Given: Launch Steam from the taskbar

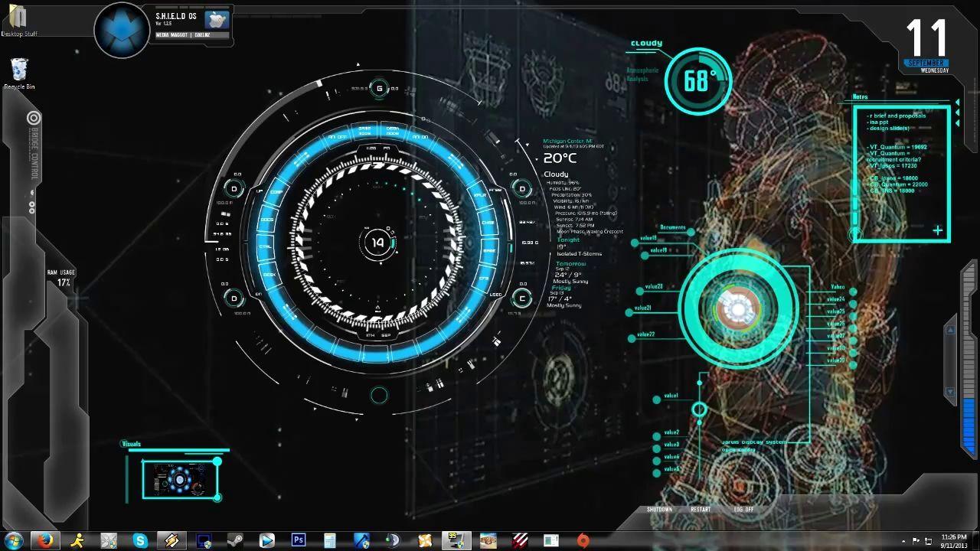Looking at the screenshot, I should coord(236,540).
